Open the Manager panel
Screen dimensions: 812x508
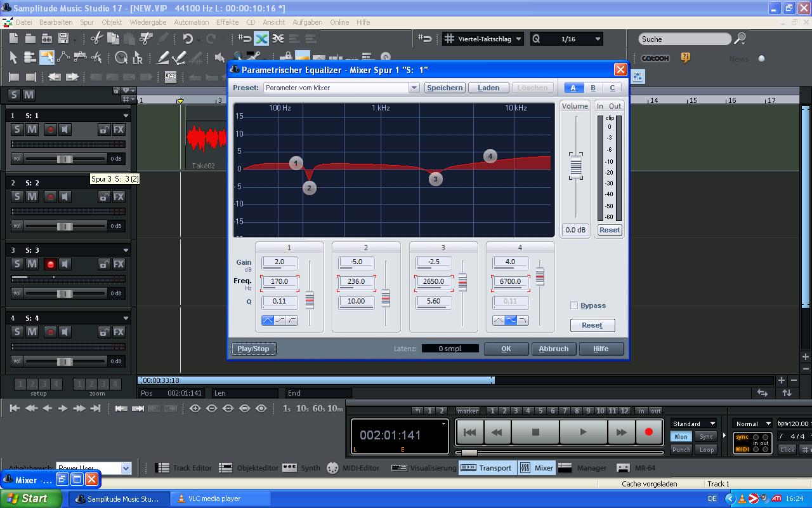tap(582, 468)
